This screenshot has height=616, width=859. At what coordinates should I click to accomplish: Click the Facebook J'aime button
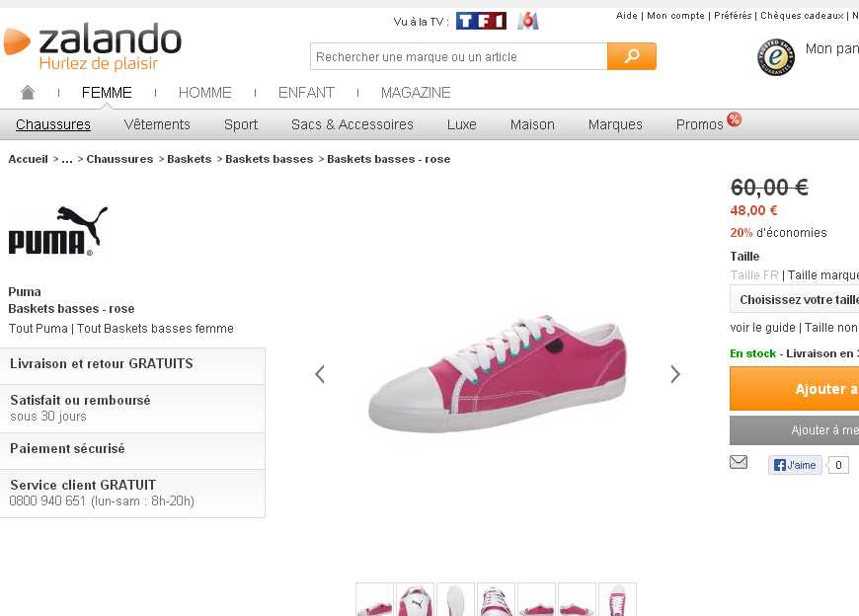(795, 465)
